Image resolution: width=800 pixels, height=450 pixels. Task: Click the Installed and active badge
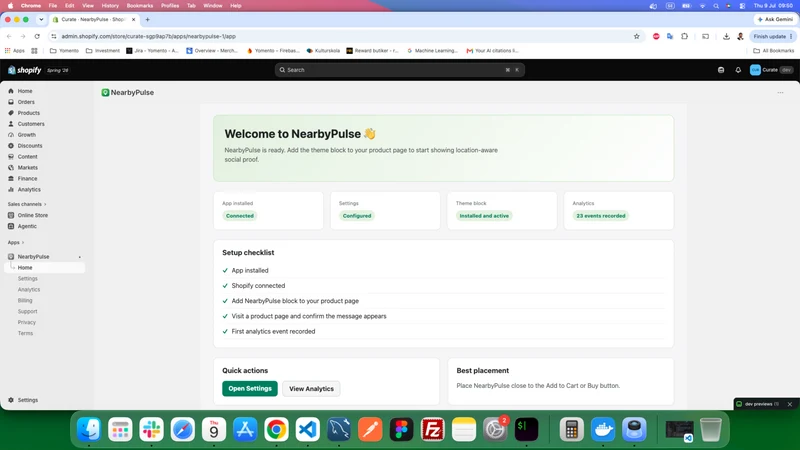coord(484,216)
